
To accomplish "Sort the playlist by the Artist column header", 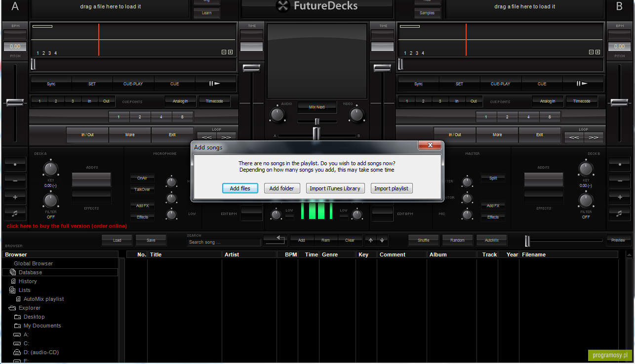I will coord(249,255).
